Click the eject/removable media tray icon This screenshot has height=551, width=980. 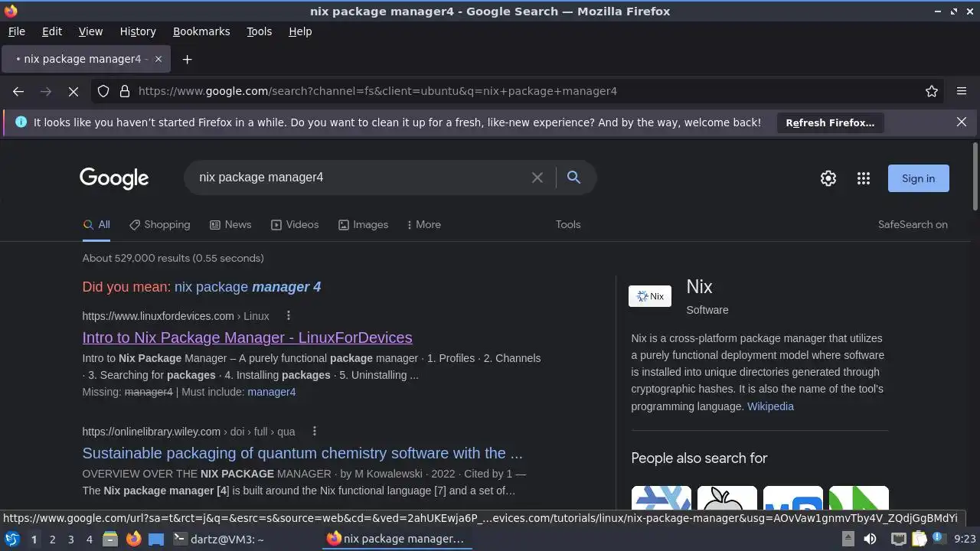[848, 539]
